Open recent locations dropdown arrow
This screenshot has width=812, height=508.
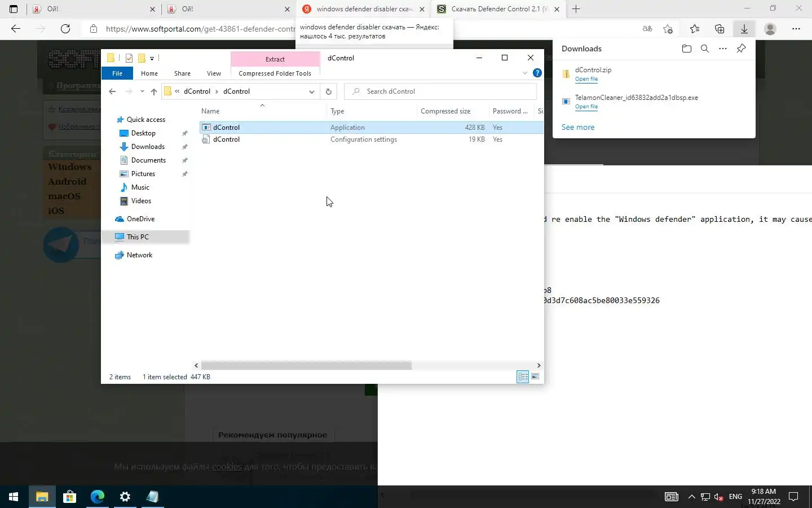[142, 91]
